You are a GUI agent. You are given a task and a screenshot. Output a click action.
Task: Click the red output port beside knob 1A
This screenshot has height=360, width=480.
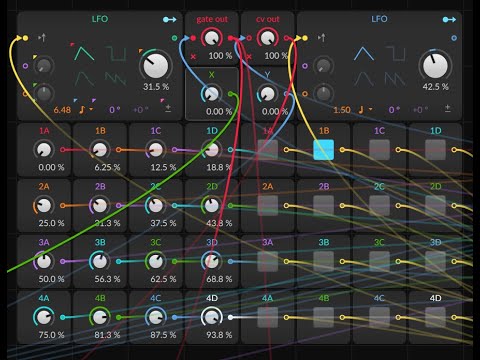click(x=63, y=150)
